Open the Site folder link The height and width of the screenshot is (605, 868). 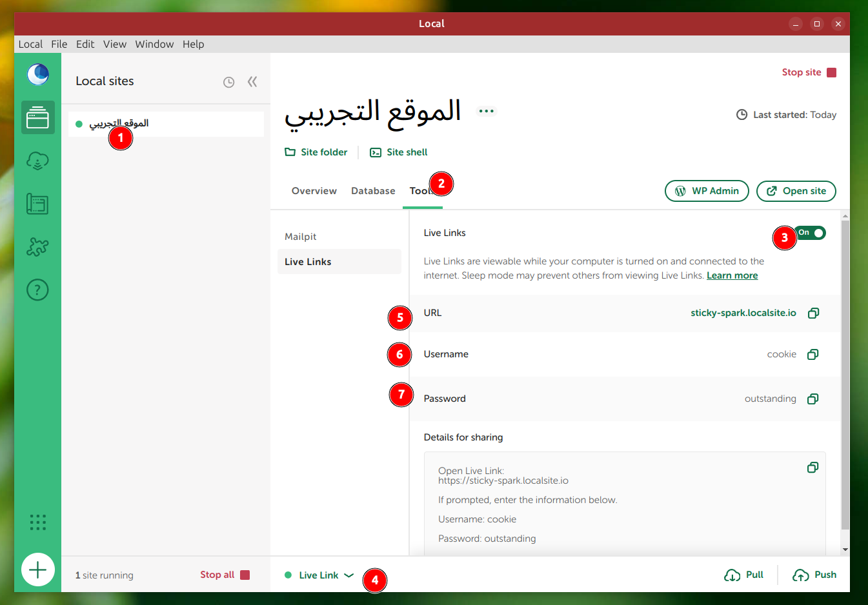[316, 152]
